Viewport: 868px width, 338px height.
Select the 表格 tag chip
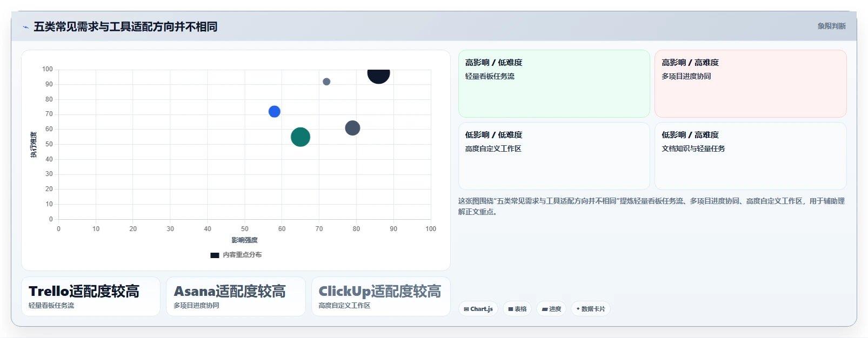click(517, 309)
